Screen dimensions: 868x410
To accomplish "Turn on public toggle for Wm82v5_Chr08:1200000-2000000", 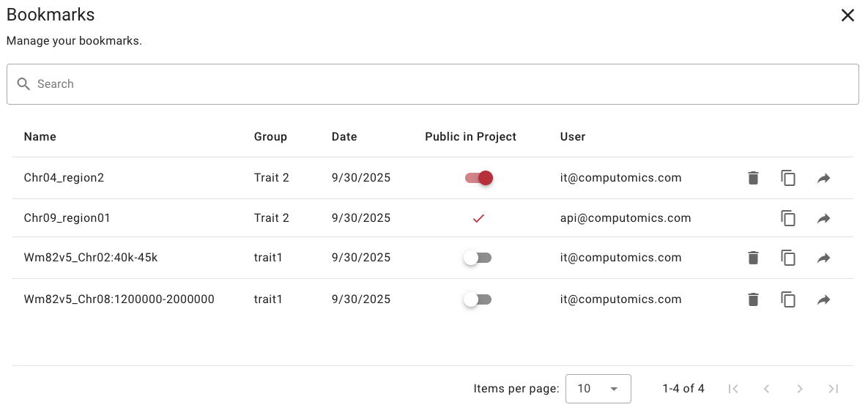I will click(x=478, y=299).
